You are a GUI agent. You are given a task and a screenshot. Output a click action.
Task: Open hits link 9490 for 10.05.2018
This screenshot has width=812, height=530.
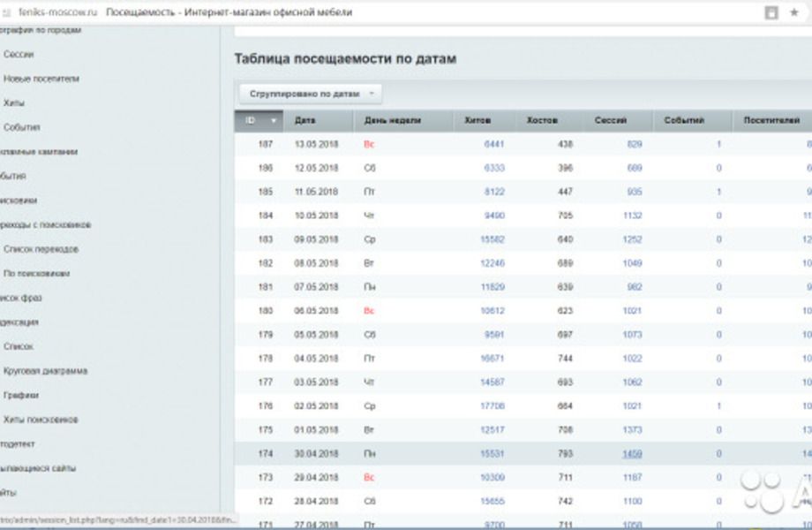tap(494, 216)
